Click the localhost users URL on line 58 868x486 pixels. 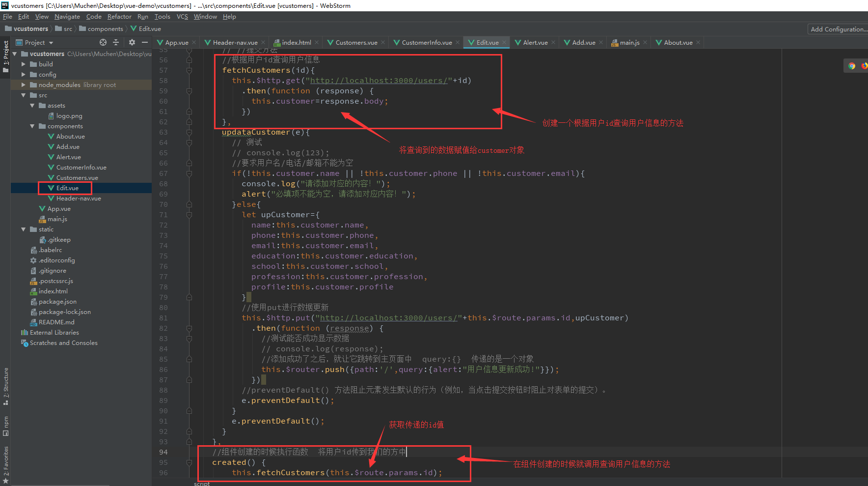tap(379, 81)
